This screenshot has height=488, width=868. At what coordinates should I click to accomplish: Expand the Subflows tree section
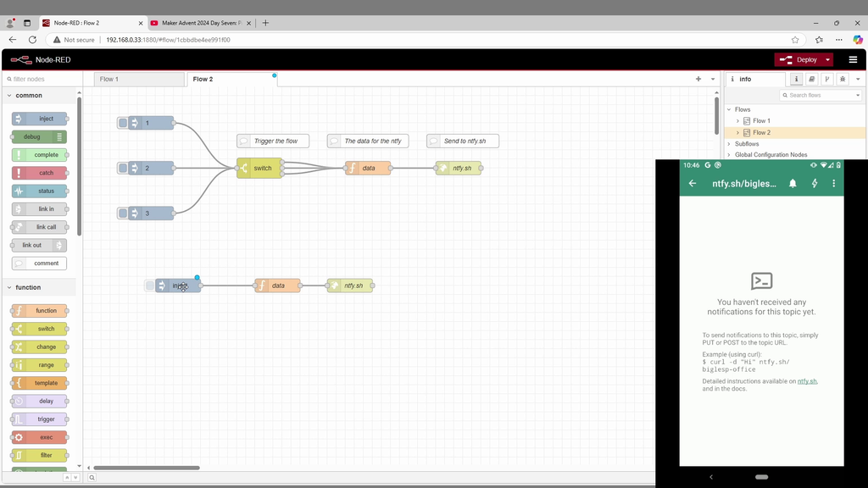[x=729, y=144]
